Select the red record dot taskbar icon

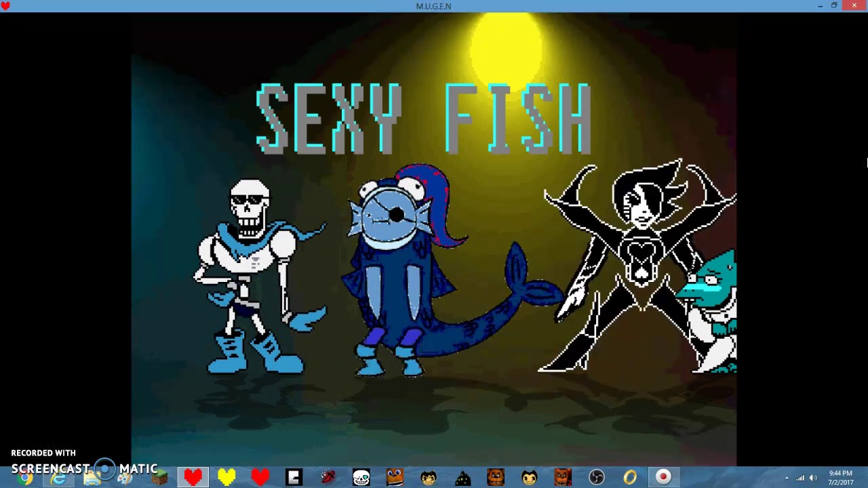click(663, 477)
